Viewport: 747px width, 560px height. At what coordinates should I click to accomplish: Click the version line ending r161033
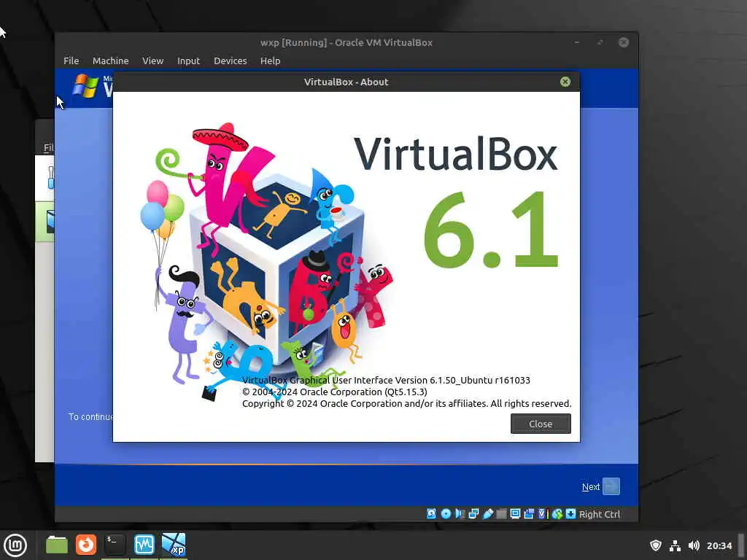pos(386,380)
